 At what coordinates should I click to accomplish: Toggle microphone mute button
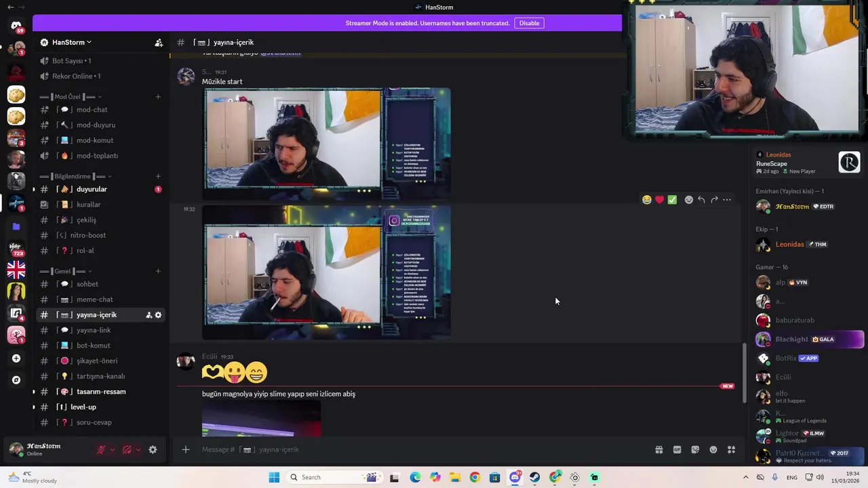[x=102, y=449]
